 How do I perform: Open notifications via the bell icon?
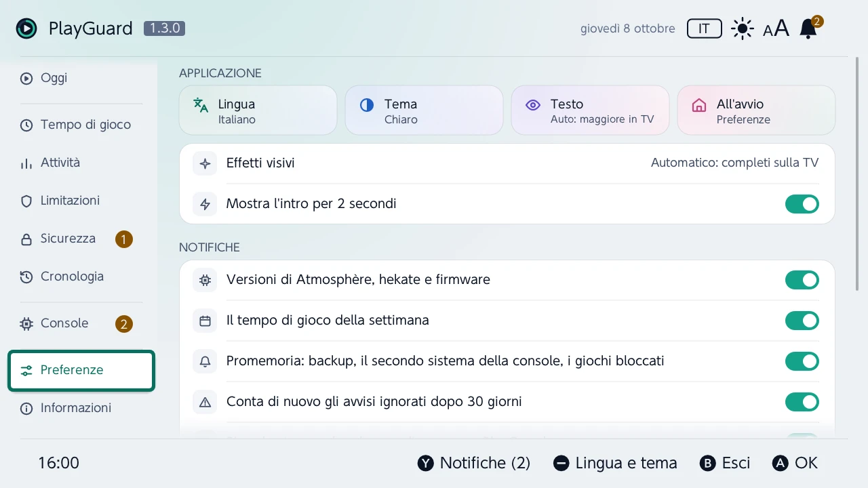click(x=808, y=28)
